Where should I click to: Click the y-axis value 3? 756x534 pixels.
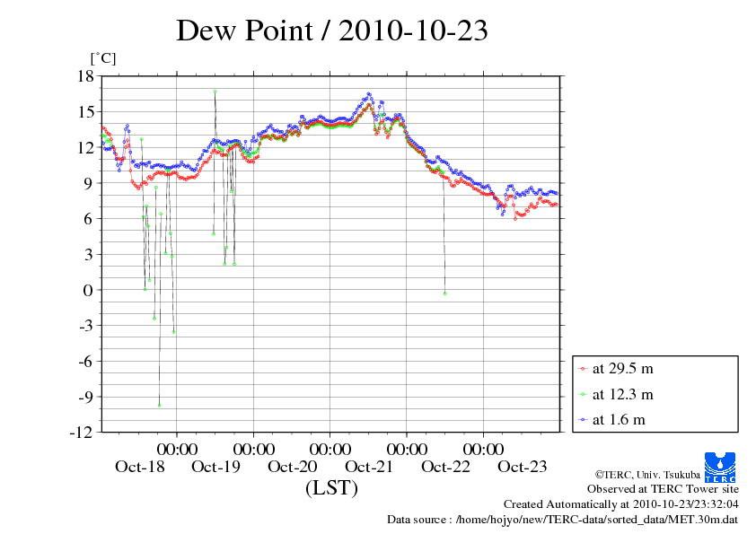(89, 255)
